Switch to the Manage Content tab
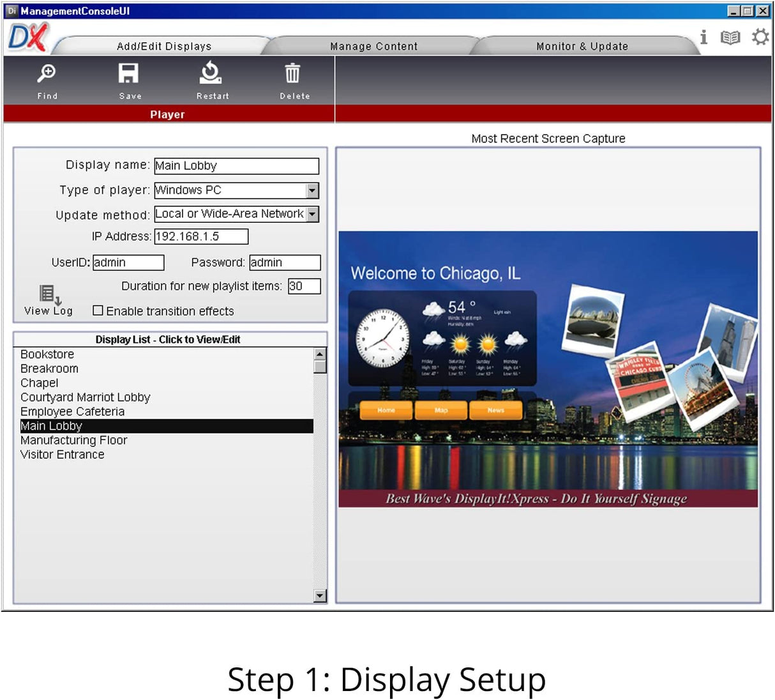This screenshot has height=700, width=775. pyautogui.click(x=373, y=45)
